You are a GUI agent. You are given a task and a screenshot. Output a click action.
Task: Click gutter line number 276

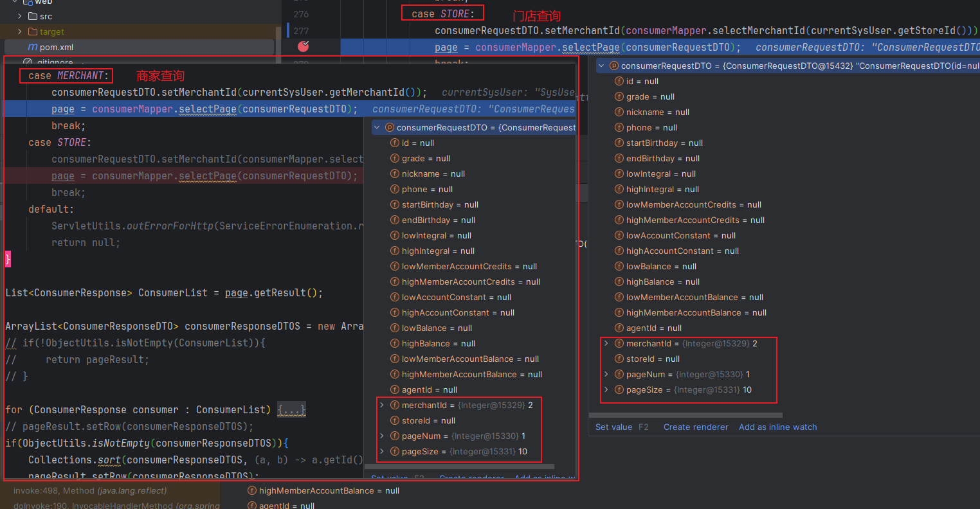[x=301, y=14]
